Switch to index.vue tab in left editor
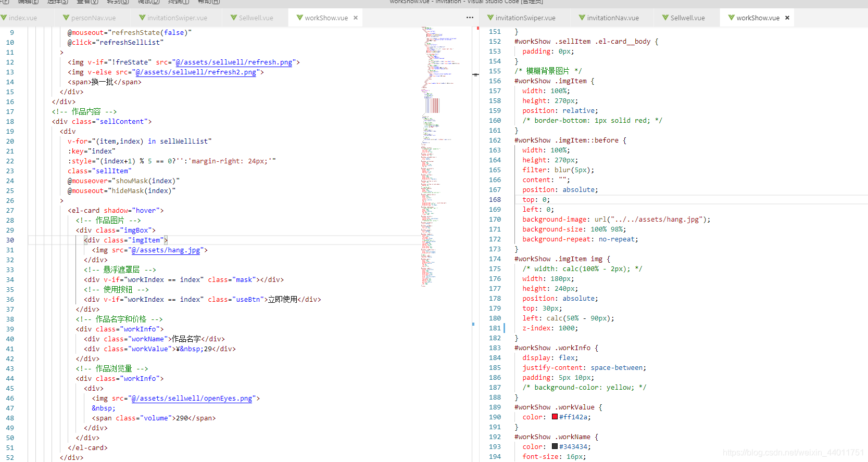Image resolution: width=868 pixels, height=462 pixels. click(22, 18)
